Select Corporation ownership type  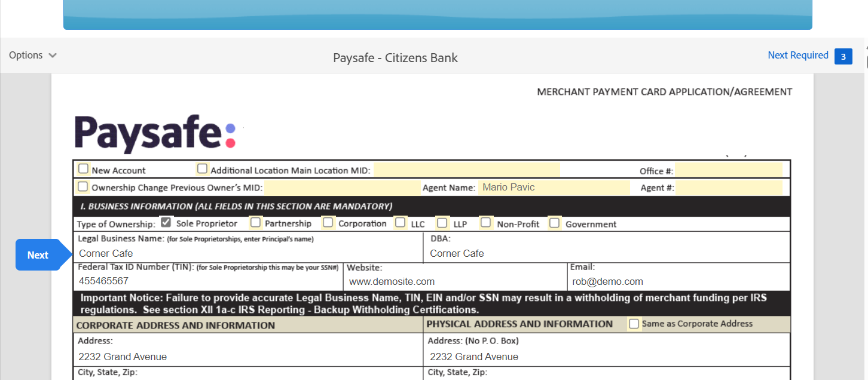point(328,223)
